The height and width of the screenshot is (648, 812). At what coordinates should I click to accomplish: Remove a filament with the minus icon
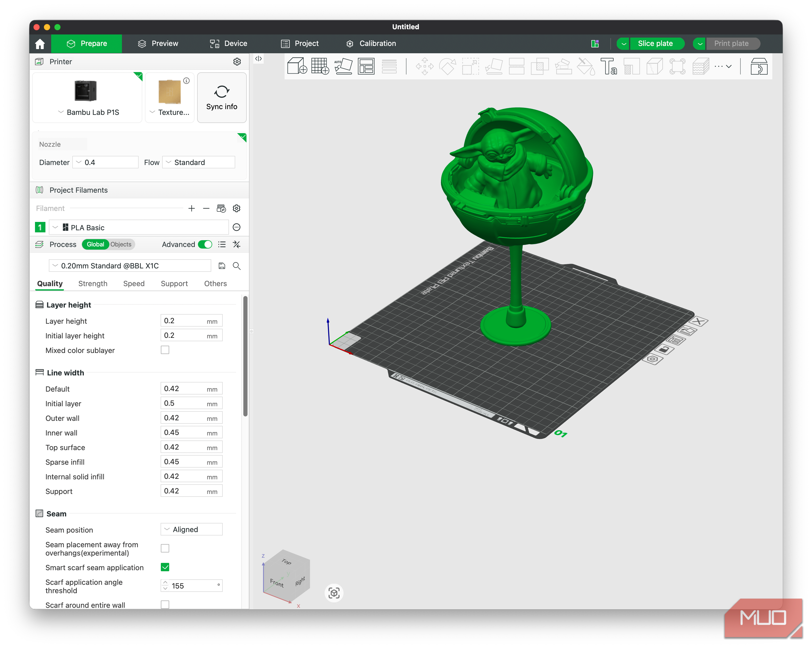pyautogui.click(x=206, y=208)
